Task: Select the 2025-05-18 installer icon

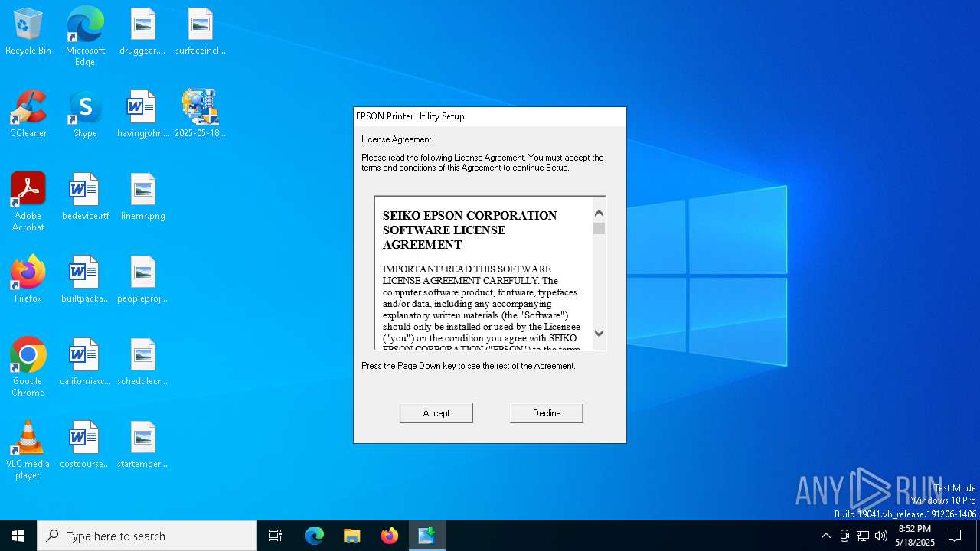Action: pos(201,115)
